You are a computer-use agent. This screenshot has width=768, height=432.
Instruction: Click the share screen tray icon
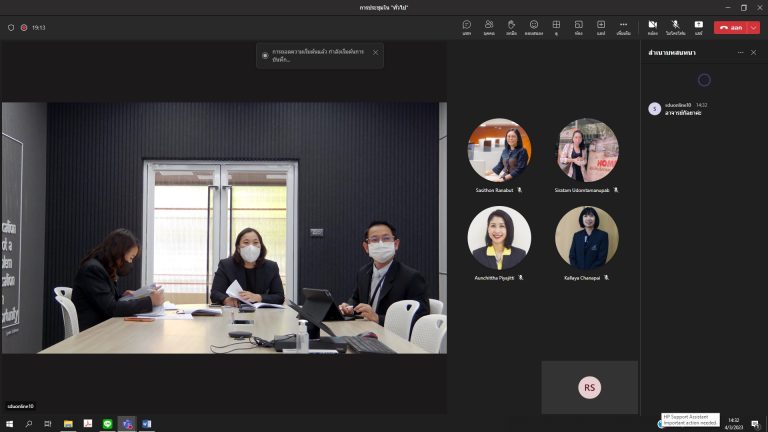click(x=698, y=26)
